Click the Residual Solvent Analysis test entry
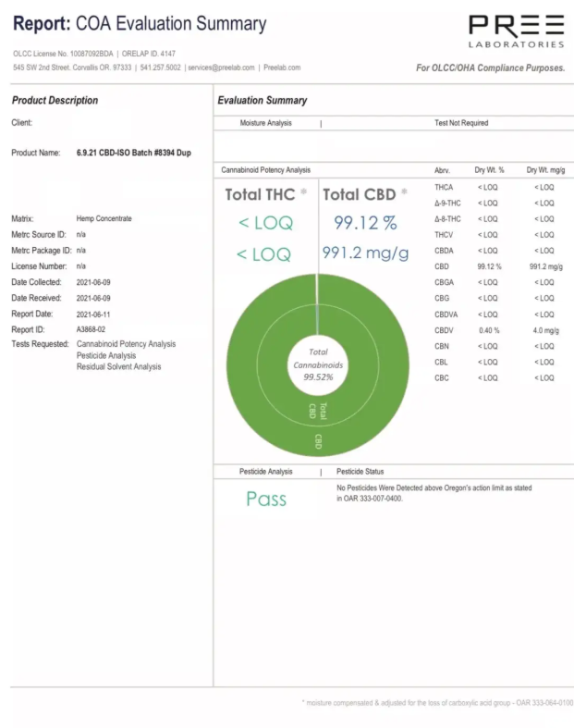This screenshot has height=728, width=574. coord(118,367)
